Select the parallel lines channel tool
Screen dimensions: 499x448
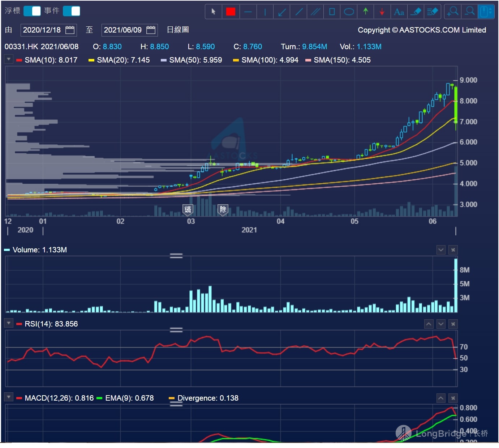315,12
